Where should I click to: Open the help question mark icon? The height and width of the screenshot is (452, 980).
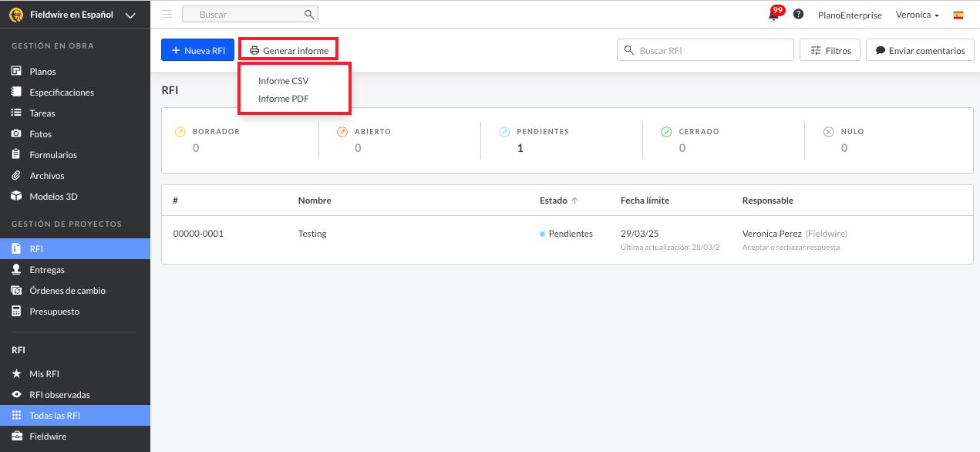798,15
